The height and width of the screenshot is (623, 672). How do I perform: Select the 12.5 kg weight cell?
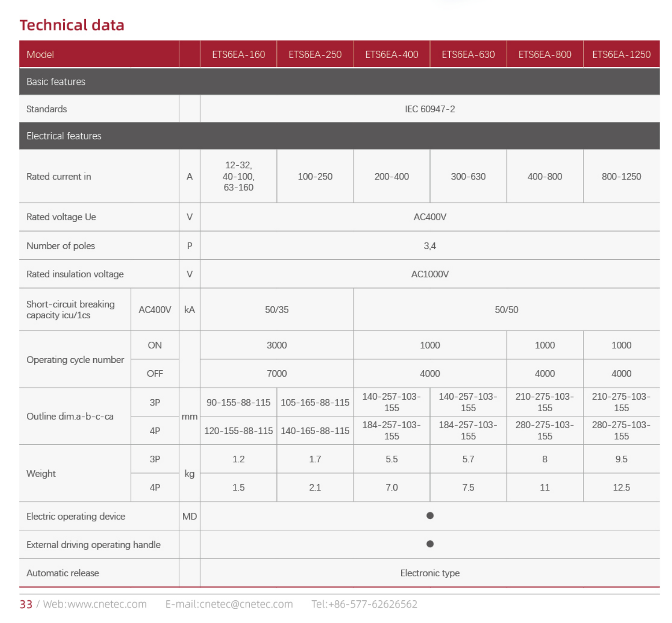pos(621,487)
